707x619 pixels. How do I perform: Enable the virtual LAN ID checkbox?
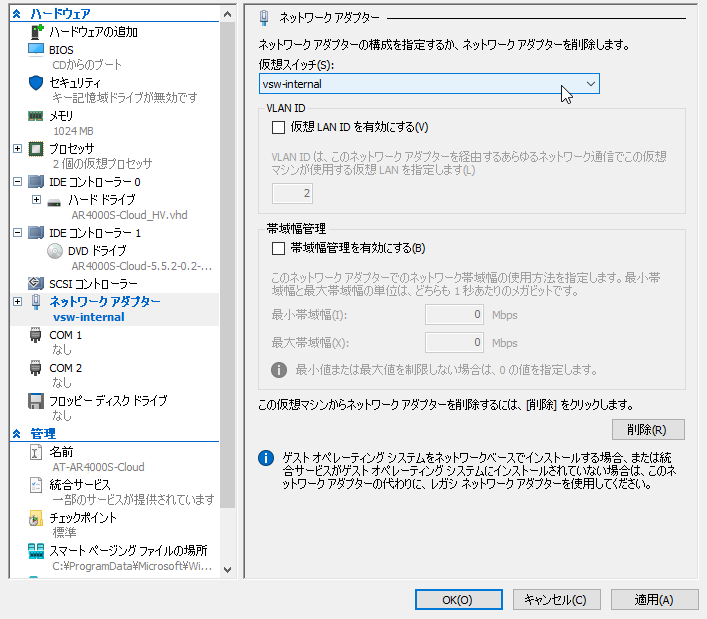(x=279, y=127)
